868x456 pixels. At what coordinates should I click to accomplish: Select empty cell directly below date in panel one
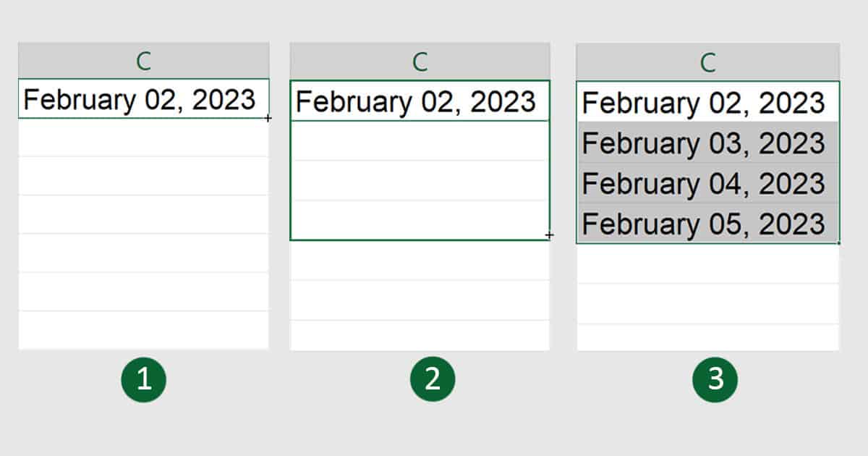point(143,138)
